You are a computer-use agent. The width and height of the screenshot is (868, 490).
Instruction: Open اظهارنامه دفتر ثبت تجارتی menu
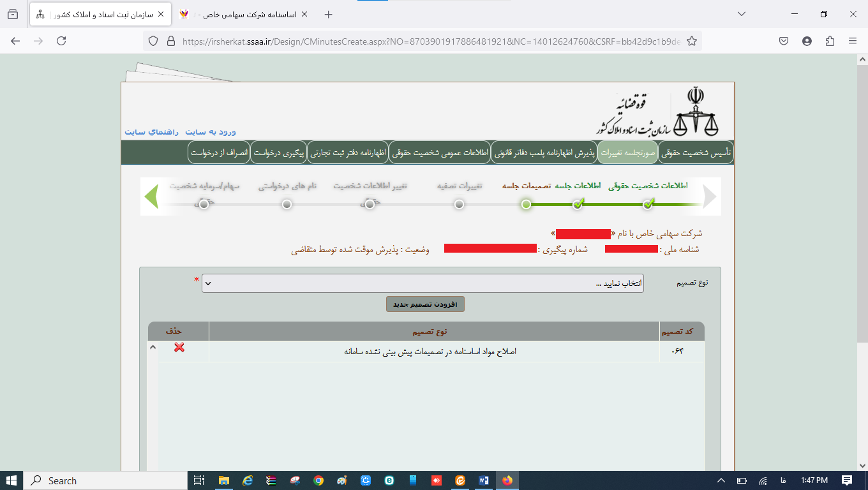coord(348,153)
